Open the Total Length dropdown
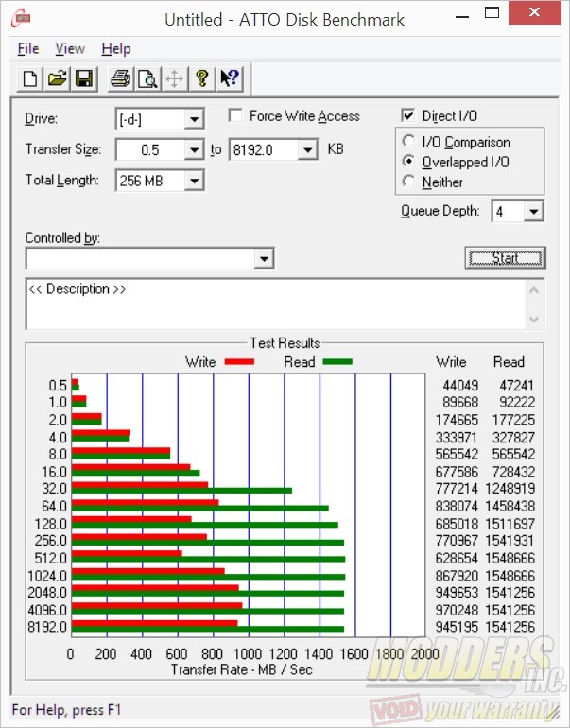The height and width of the screenshot is (728, 570). pos(194,181)
